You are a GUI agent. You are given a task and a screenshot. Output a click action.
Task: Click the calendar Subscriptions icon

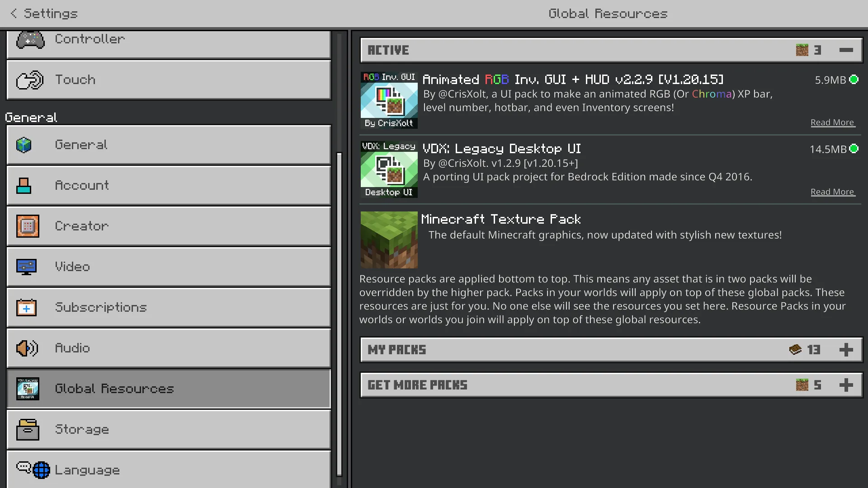[26, 308]
